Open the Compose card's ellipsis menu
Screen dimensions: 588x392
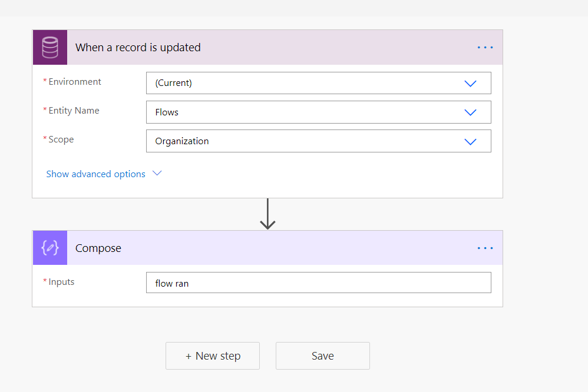click(485, 248)
